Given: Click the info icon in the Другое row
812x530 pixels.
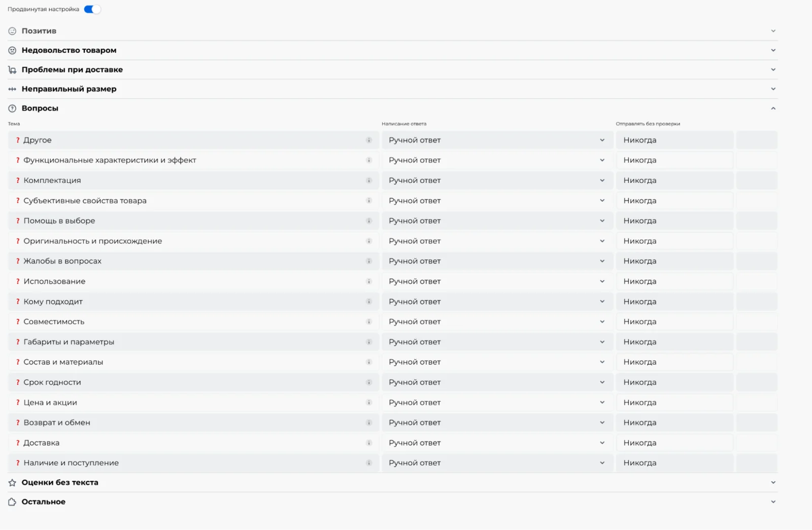Looking at the screenshot, I should pyautogui.click(x=369, y=140).
